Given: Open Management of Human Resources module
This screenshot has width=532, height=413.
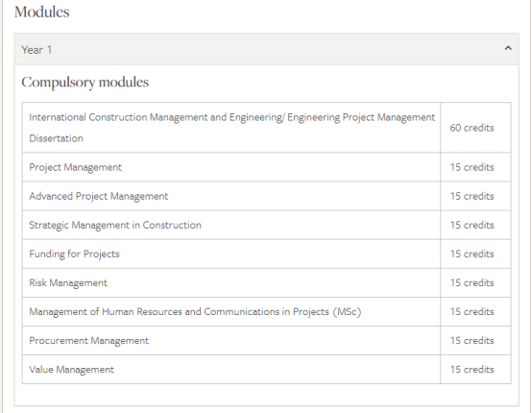Looking at the screenshot, I should [195, 311].
